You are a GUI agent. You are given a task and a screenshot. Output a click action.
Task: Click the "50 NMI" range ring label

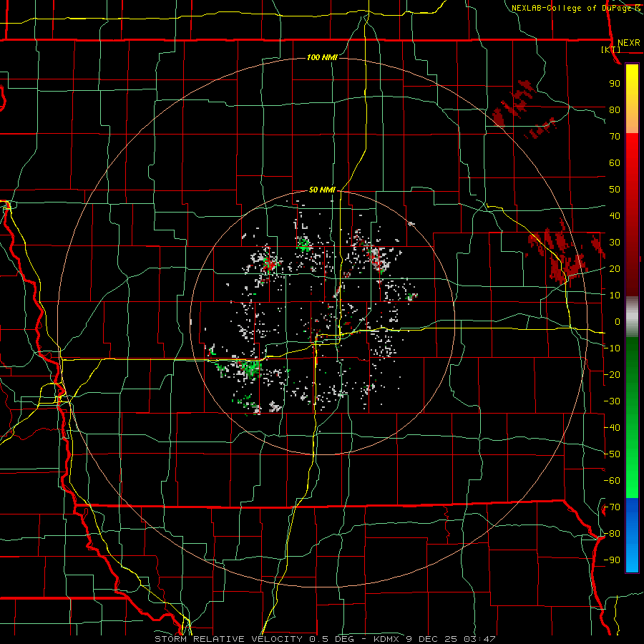coord(323,190)
